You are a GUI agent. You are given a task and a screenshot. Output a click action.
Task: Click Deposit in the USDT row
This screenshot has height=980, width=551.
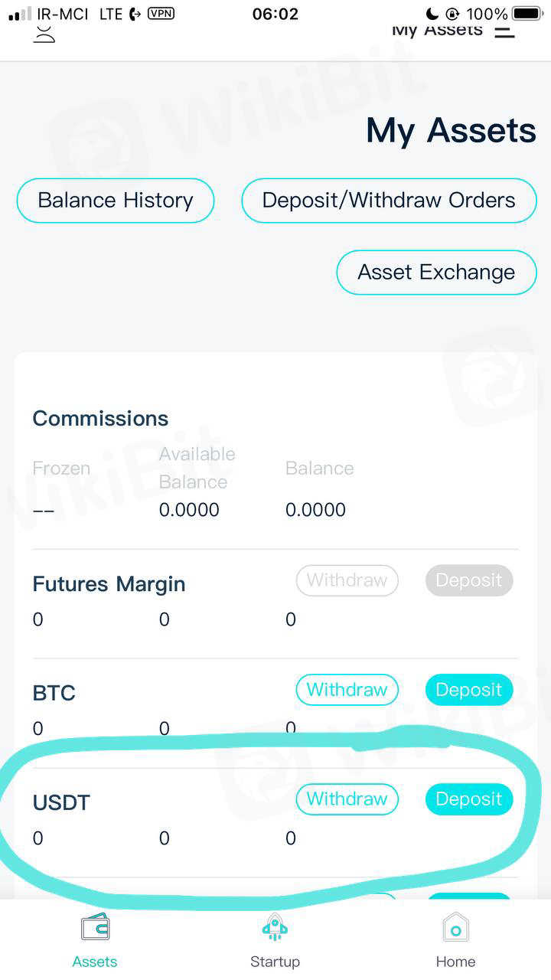468,799
